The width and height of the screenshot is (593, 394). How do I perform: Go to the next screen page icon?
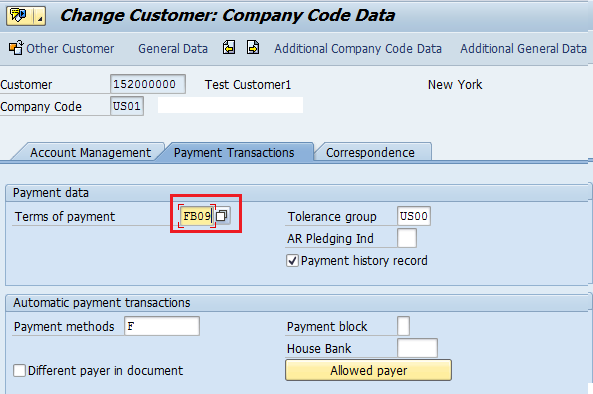tap(253, 48)
